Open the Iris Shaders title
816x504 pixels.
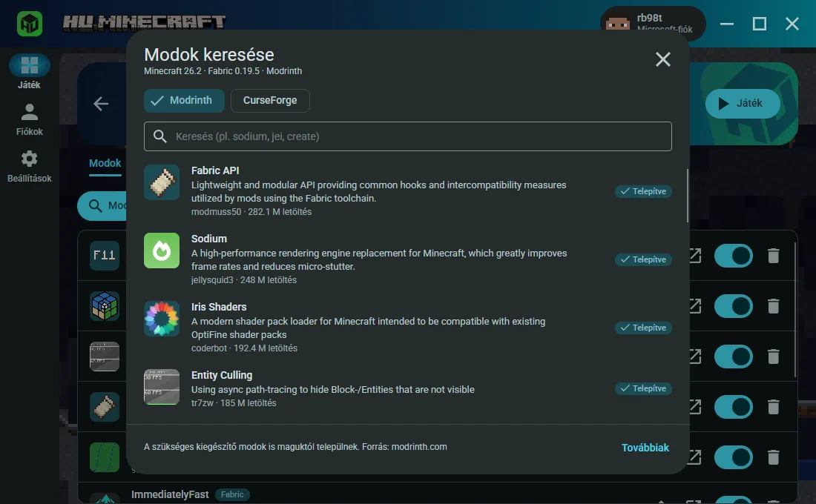(219, 307)
